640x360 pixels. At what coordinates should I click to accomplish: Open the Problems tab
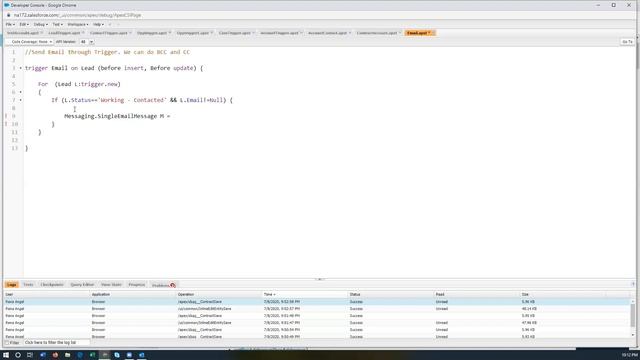[x=163, y=285]
